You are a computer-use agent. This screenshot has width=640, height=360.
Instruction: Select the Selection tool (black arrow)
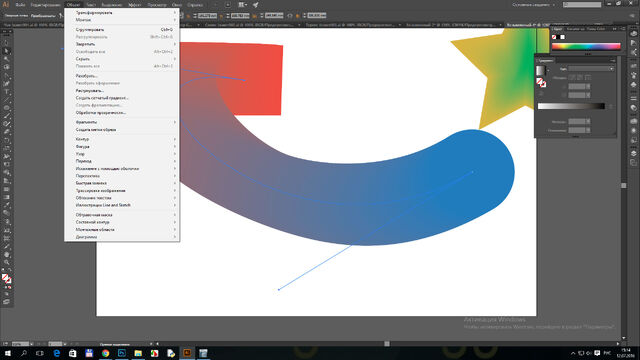[7, 43]
